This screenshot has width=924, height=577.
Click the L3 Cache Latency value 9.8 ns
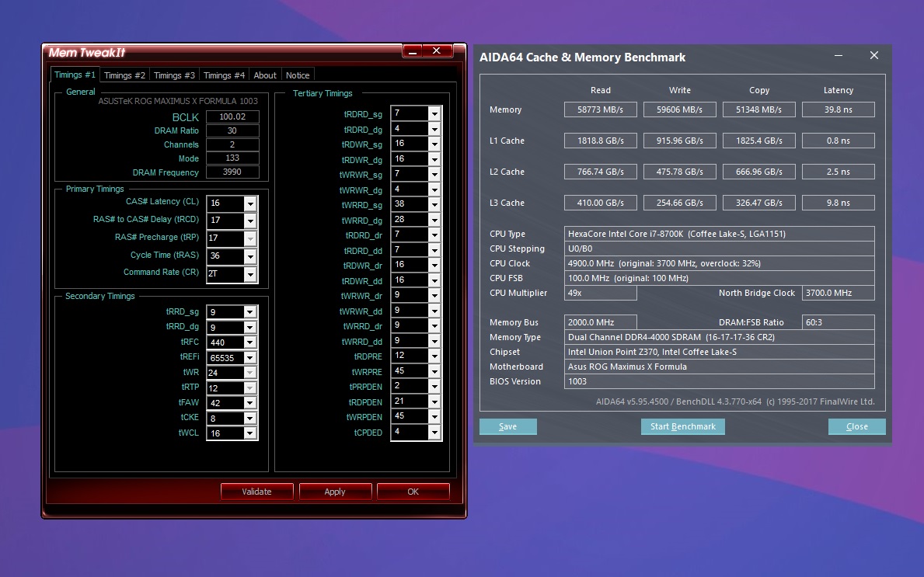tap(838, 203)
